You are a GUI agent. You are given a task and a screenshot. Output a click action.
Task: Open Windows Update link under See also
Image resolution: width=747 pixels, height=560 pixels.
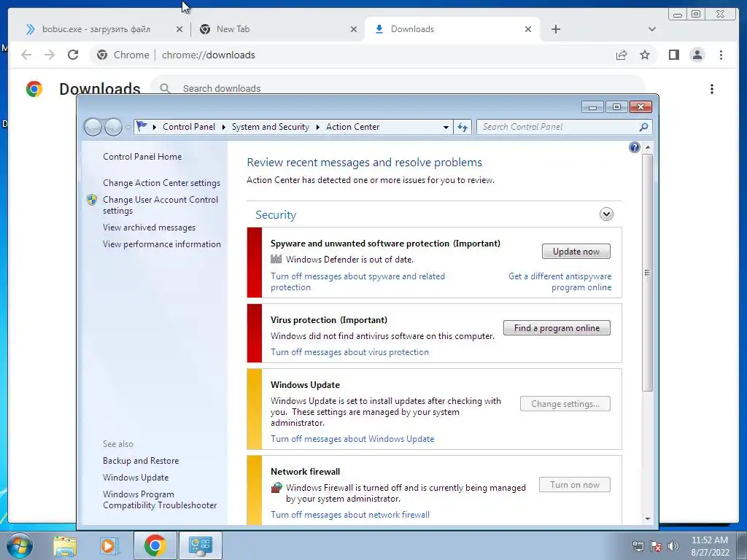136,478
